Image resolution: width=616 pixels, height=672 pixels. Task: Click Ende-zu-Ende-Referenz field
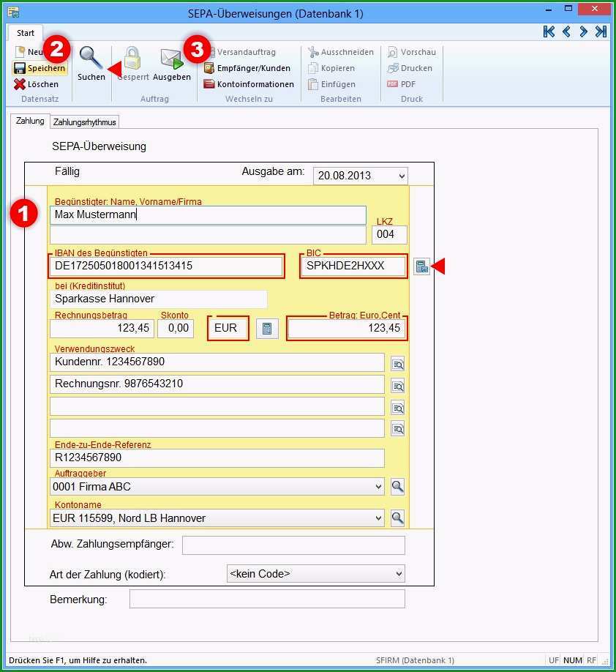pos(217,458)
